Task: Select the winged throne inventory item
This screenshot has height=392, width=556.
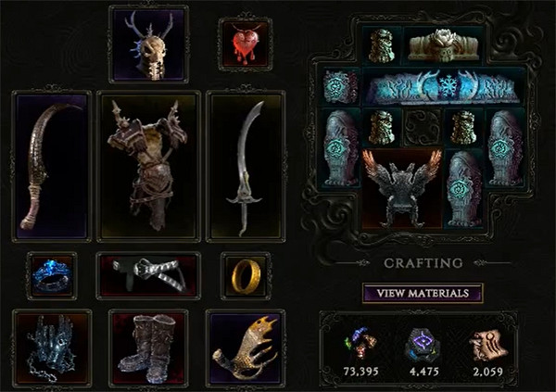Action: 402,188
